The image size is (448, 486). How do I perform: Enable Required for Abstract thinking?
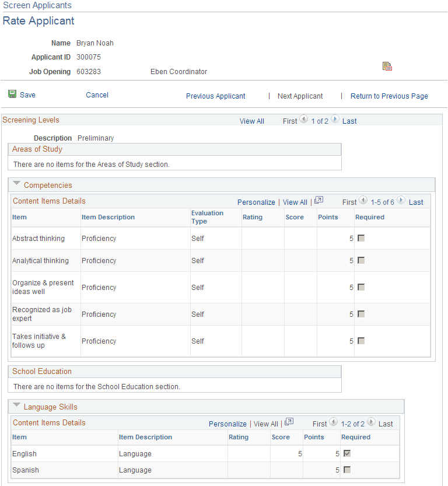tap(361, 238)
